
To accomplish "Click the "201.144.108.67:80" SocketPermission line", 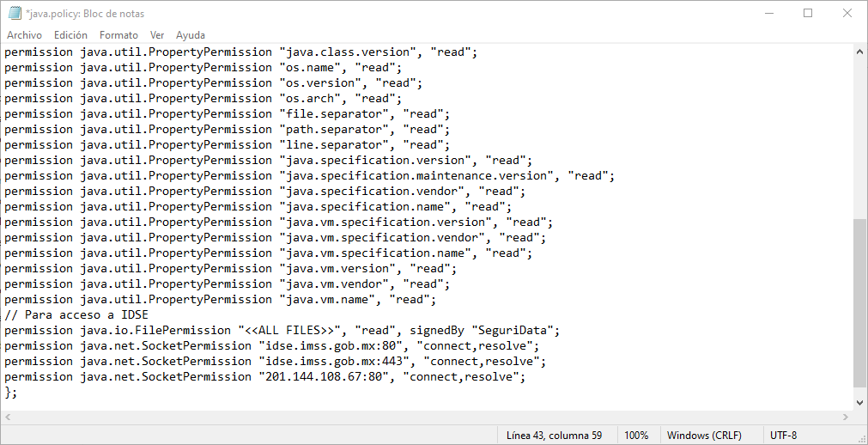I will pos(264,377).
